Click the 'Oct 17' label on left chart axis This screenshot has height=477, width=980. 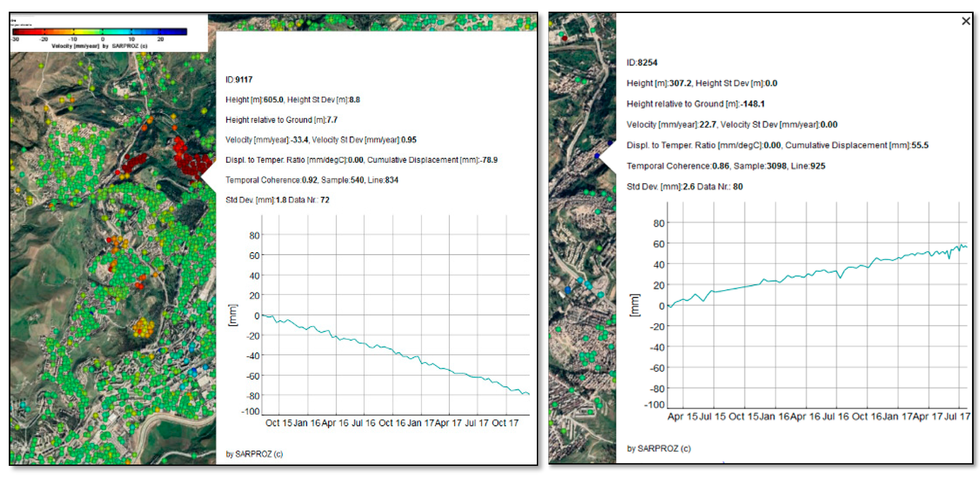coord(505,423)
